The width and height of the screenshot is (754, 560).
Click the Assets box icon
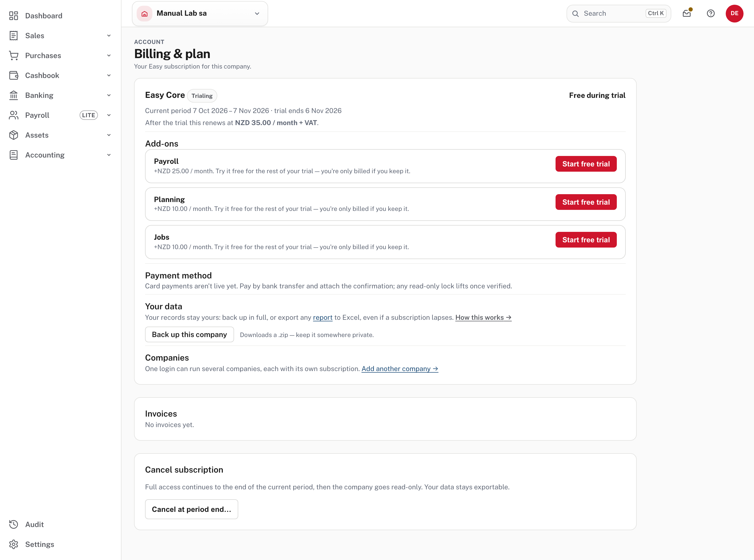tap(14, 135)
